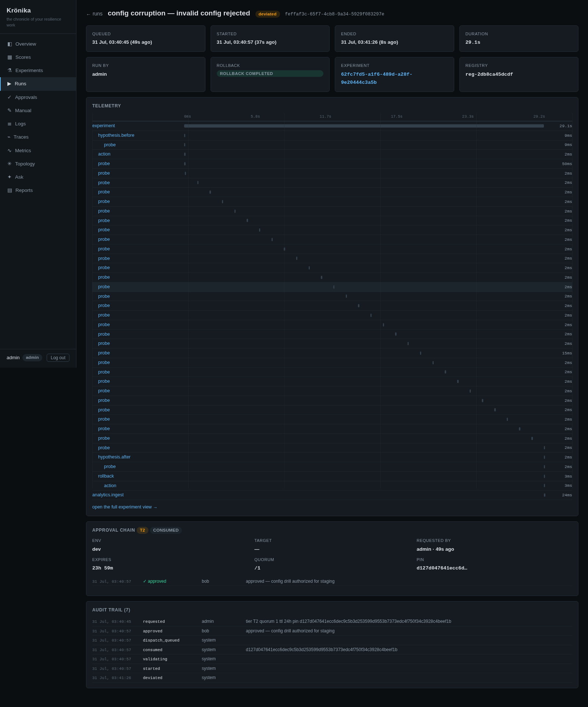Viewport: 588px width, 707px height.
Task: Open the full experiment view link
Action: (x=125, y=507)
